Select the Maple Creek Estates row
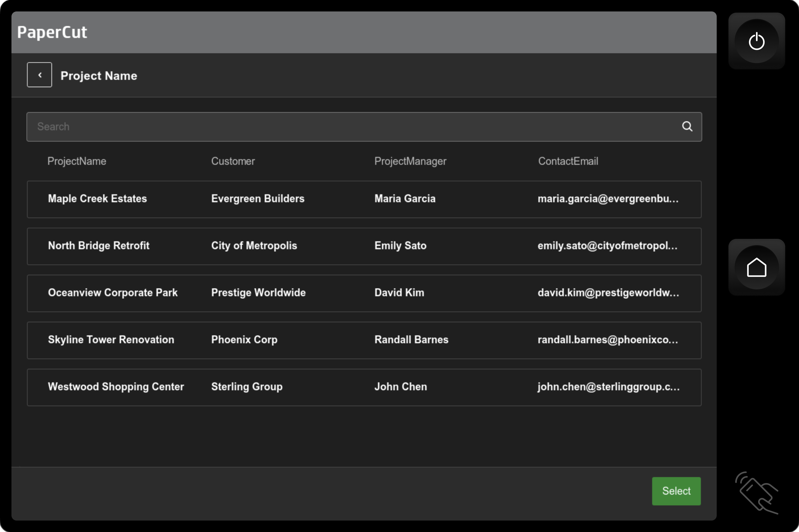Screen dimensions: 799x532 [x=97, y=199]
